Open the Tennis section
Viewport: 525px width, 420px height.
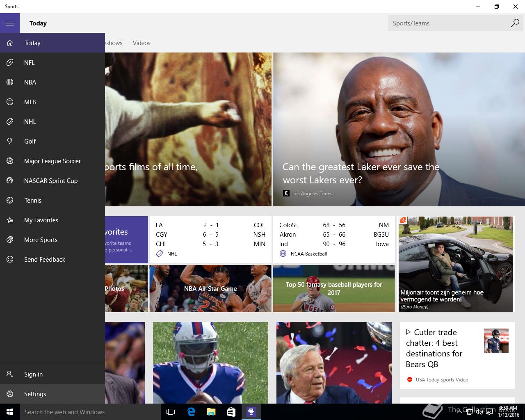[52, 200]
